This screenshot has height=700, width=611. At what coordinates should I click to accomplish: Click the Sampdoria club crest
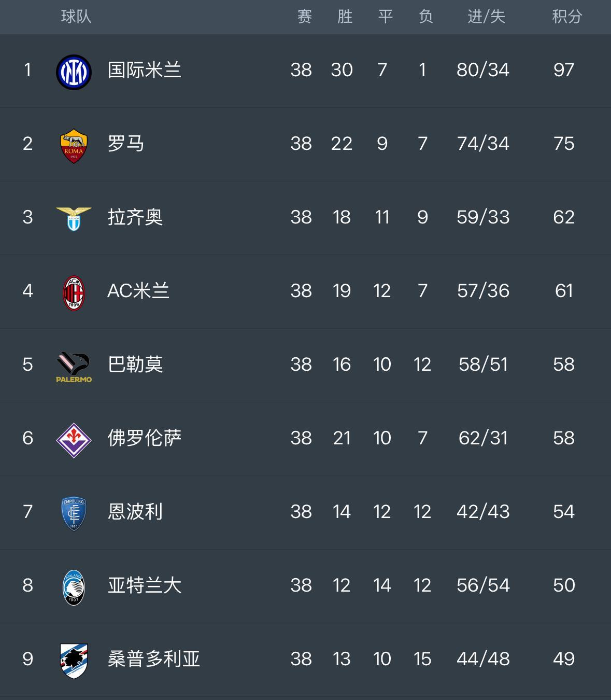74,661
